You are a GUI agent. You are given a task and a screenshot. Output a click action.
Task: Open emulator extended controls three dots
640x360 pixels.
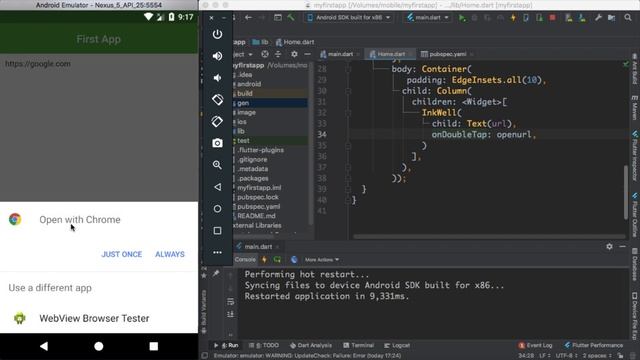click(217, 252)
